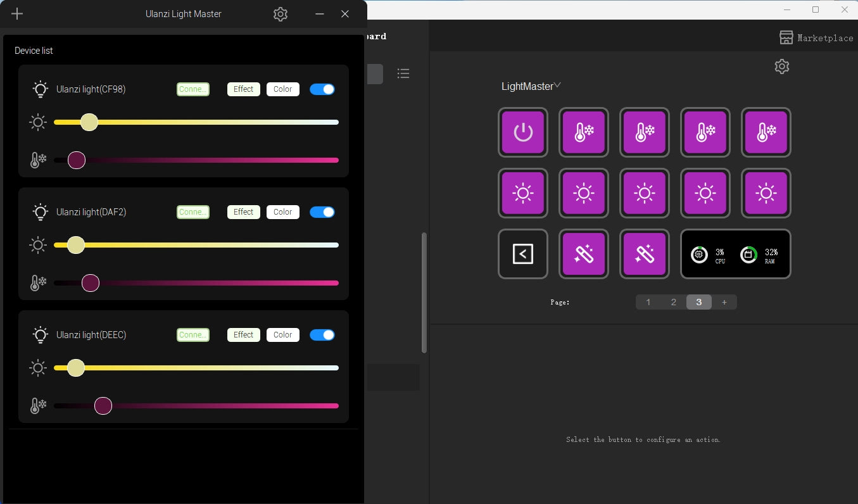The image size is (858, 504).
Task: Click the first magic wand effect key
Action: point(583,254)
